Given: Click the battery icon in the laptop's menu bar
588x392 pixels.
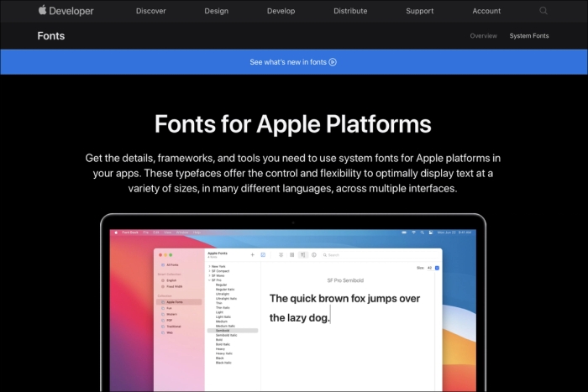Looking at the screenshot, I should [x=404, y=233].
